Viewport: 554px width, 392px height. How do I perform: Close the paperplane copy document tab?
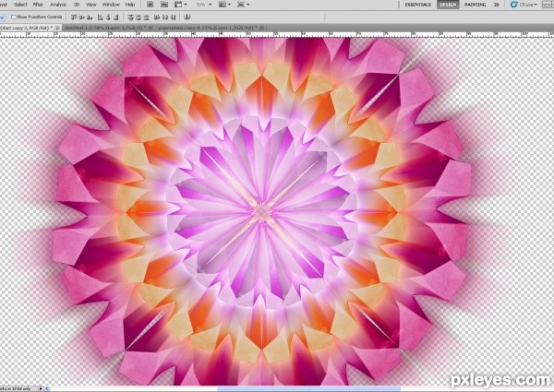tap(262, 28)
